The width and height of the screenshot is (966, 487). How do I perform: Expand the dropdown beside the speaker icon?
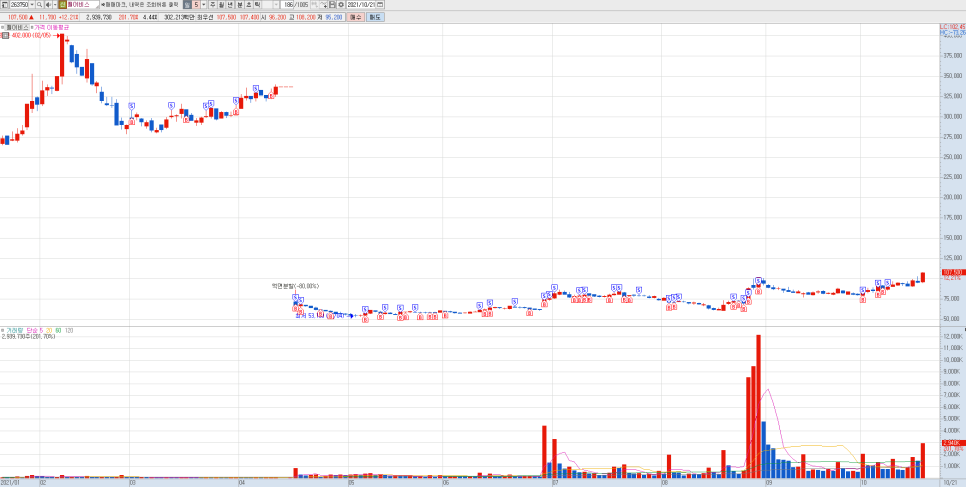point(55,4)
